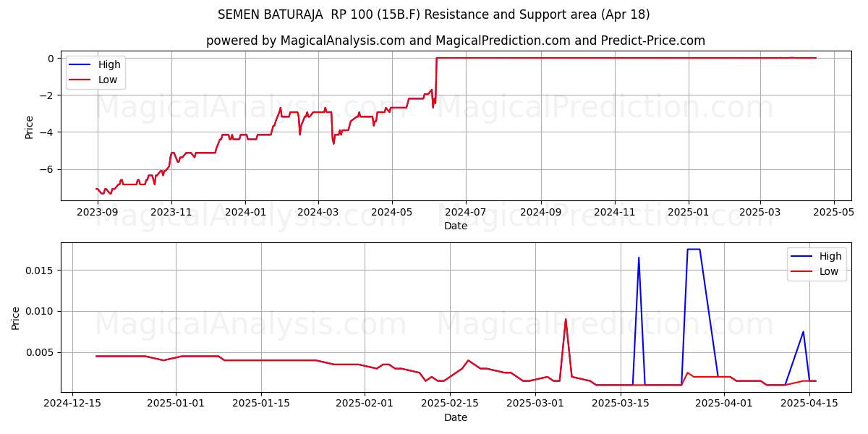Click the '2025-01-15' date tick label
Viewport: 868px width, 434px height.
(x=261, y=404)
